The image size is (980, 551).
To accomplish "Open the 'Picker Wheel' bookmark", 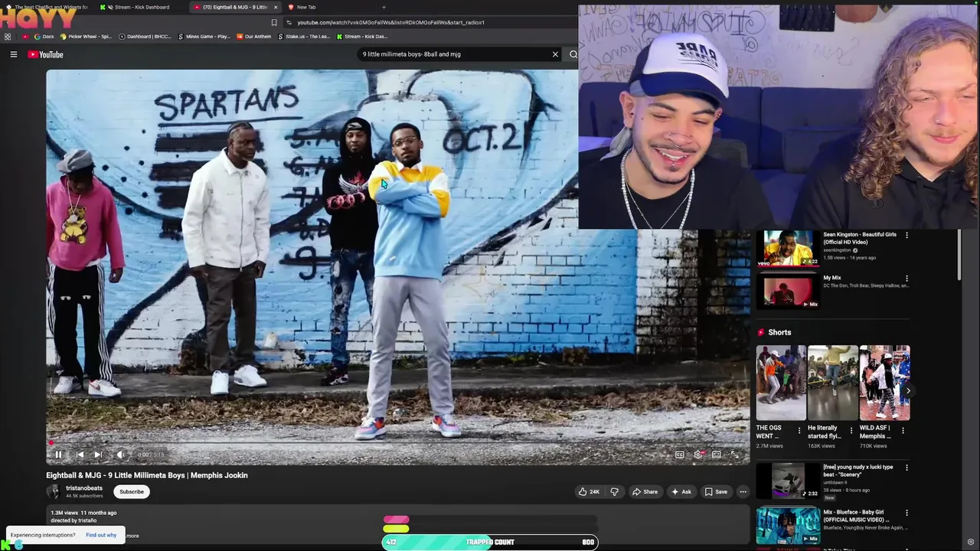I will pos(86,37).
